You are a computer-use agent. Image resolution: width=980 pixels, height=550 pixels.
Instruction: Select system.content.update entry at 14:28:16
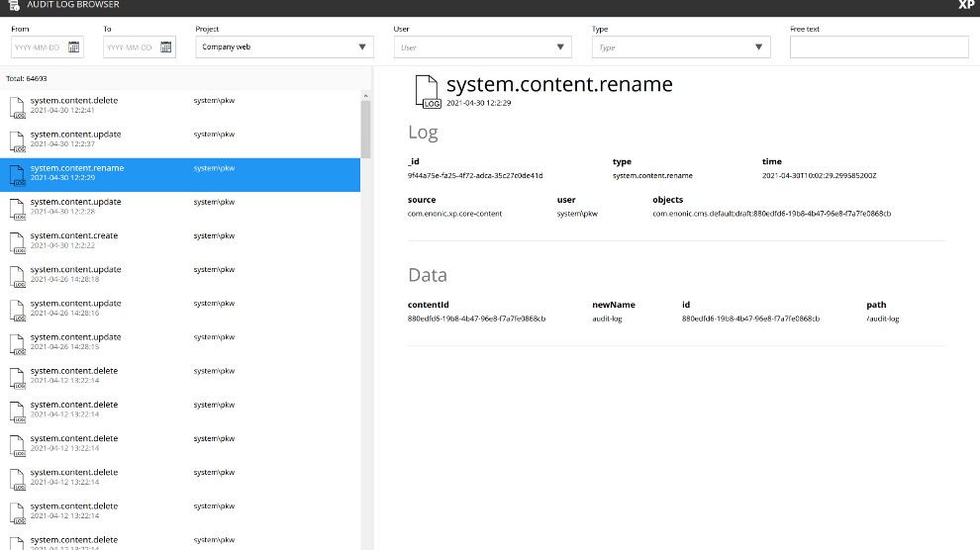pyautogui.click(x=180, y=310)
